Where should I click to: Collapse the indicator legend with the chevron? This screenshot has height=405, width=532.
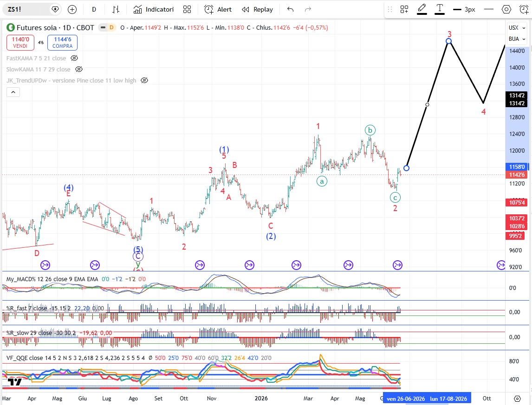(x=13, y=92)
